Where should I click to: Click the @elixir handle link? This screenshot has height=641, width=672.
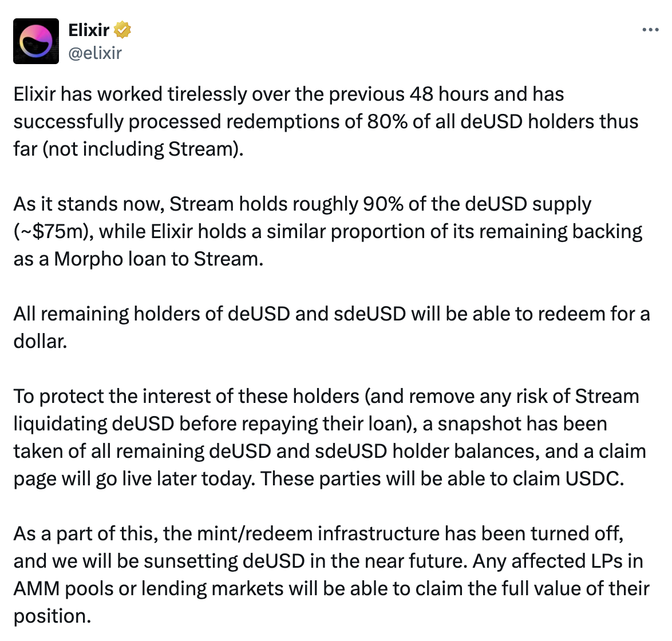tap(95, 53)
